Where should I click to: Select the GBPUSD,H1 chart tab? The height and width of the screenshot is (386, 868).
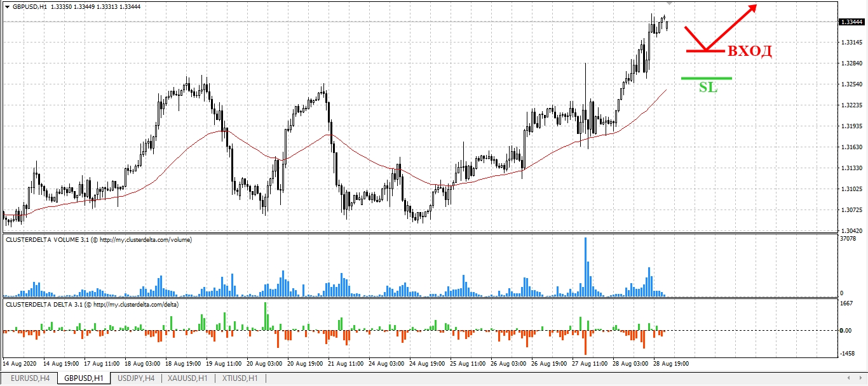pos(84,378)
